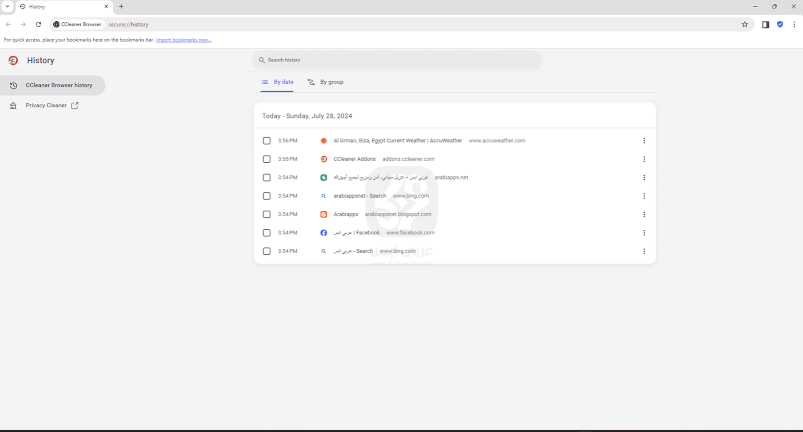Check the Facebook entry checkbox
The height and width of the screenshot is (432, 803).
click(x=267, y=233)
